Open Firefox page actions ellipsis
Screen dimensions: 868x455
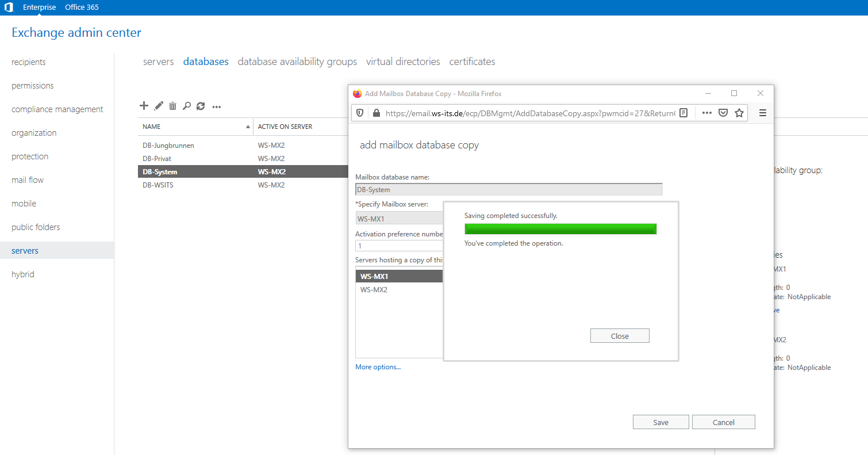pyautogui.click(x=707, y=113)
